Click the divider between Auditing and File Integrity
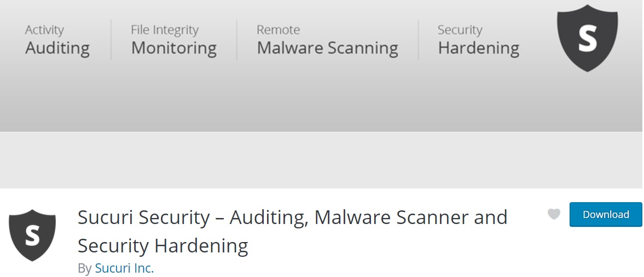The image size is (644, 277). coord(111,40)
